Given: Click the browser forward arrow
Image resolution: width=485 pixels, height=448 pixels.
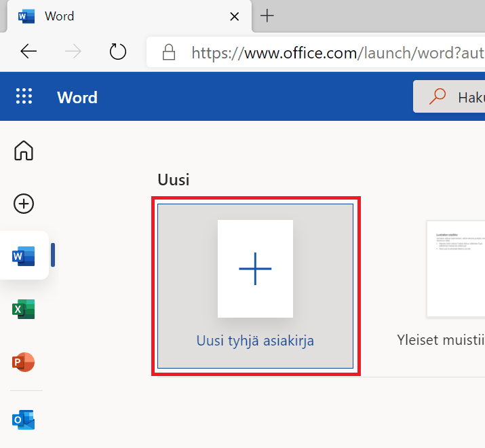Looking at the screenshot, I should tap(73, 51).
